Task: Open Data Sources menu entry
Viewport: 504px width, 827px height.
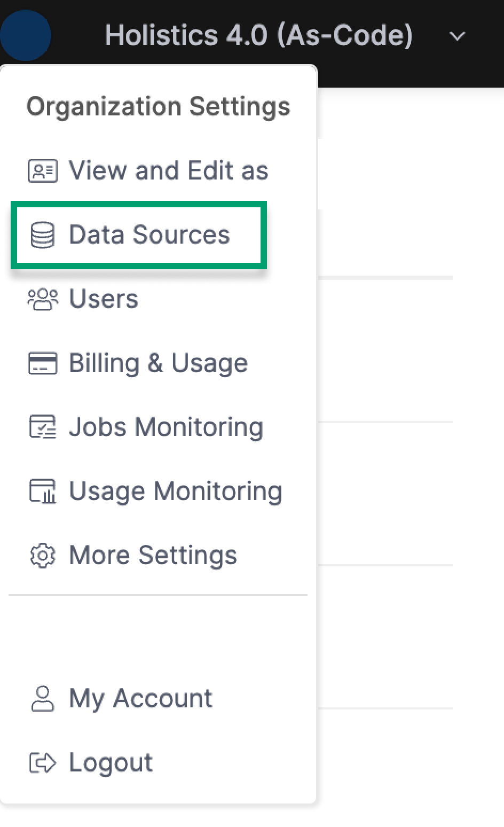Action: (139, 234)
